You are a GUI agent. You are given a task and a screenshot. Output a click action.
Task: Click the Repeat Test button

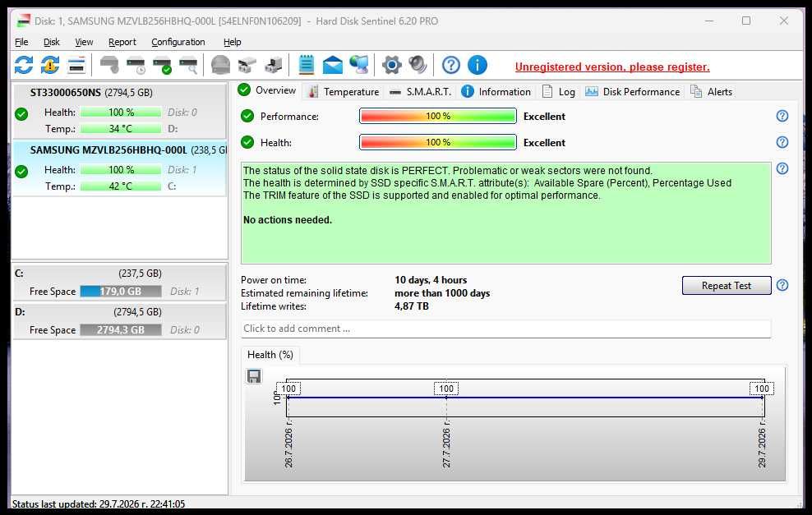click(727, 286)
